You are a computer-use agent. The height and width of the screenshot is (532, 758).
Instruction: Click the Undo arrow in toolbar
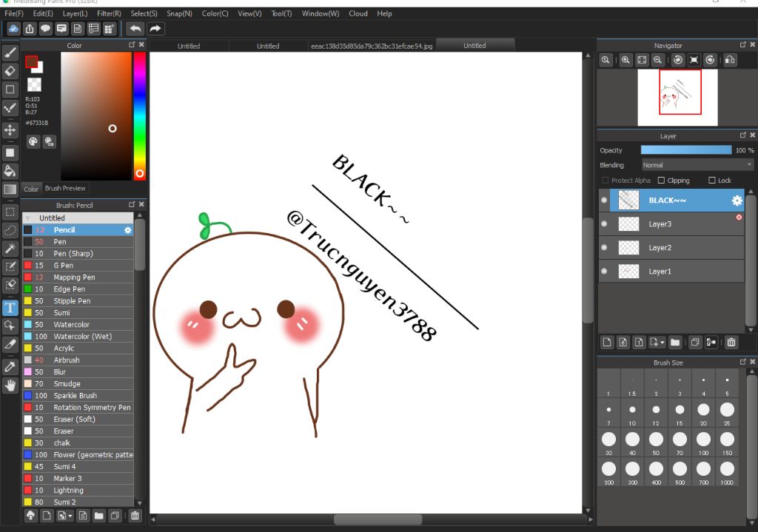[x=135, y=29]
